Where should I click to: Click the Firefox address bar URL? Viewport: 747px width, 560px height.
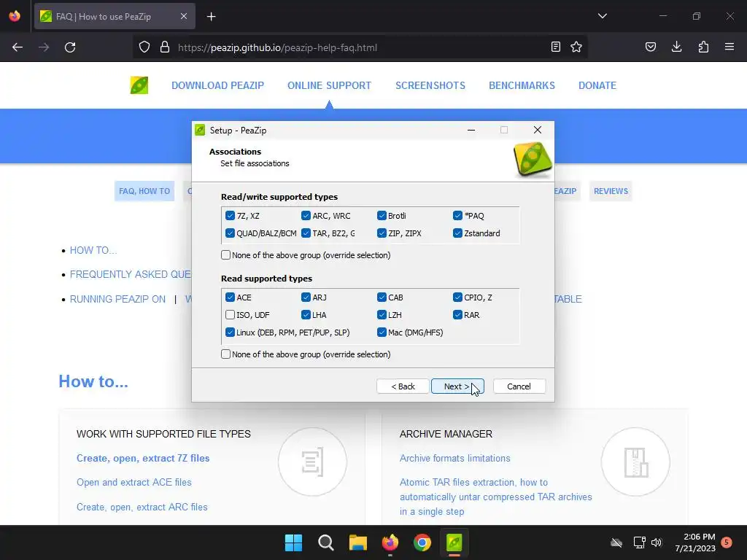[277, 47]
